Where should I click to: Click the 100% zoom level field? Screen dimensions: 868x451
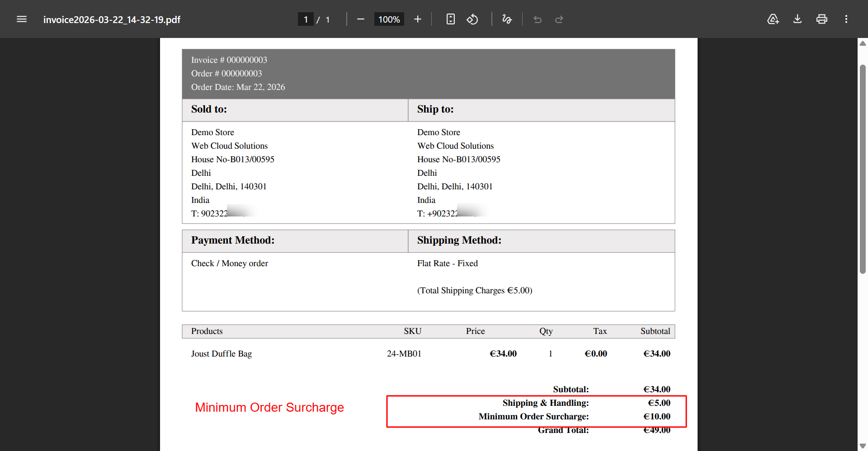[389, 19]
